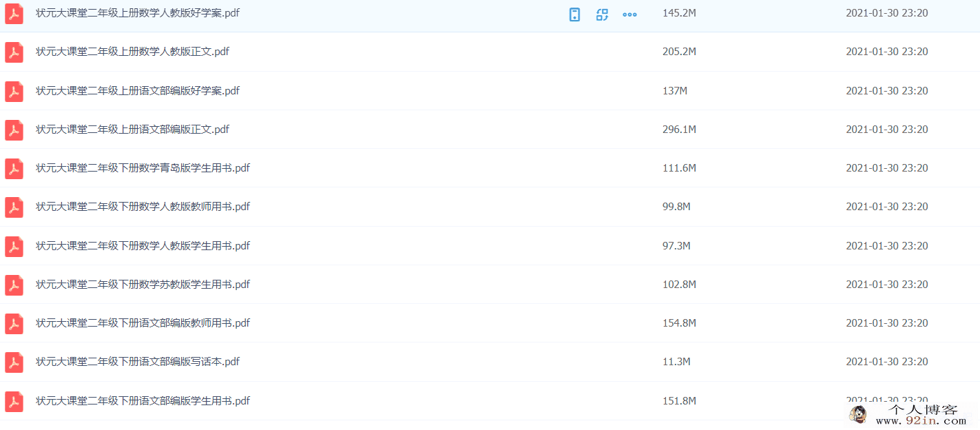
Task: Open 状元大课堂二年级上册语文部编版好学案.pdf
Action: click(x=138, y=90)
